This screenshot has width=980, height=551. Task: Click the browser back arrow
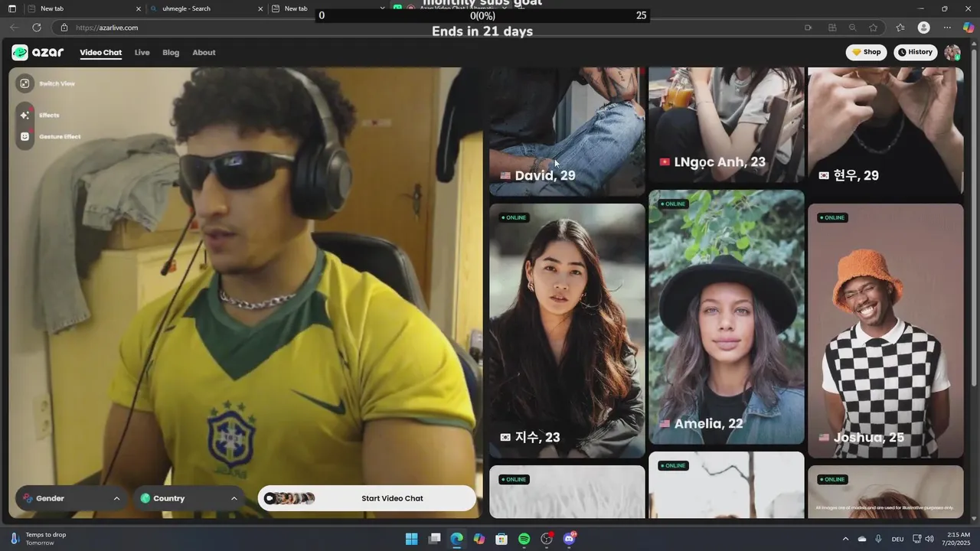(14, 28)
